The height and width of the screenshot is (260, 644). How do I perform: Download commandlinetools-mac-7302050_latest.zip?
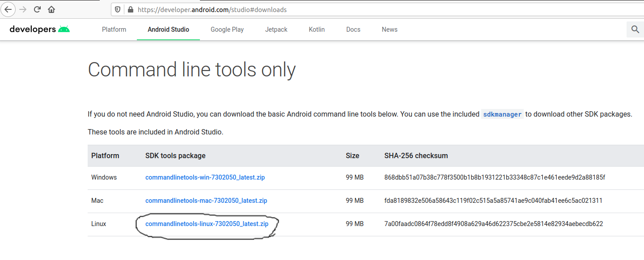(x=206, y=201)
